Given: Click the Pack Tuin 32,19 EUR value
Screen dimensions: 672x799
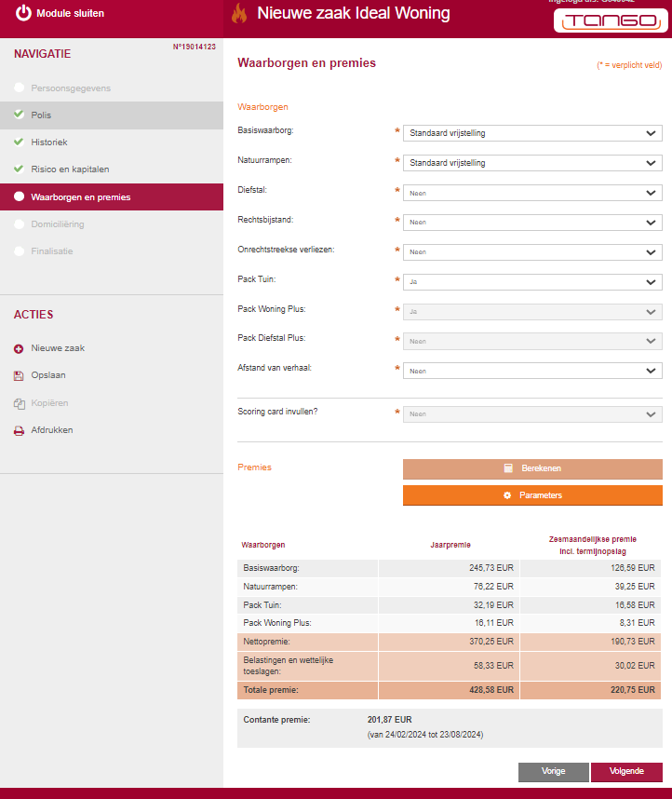Looking at the screenshot, I should point(493,605).
